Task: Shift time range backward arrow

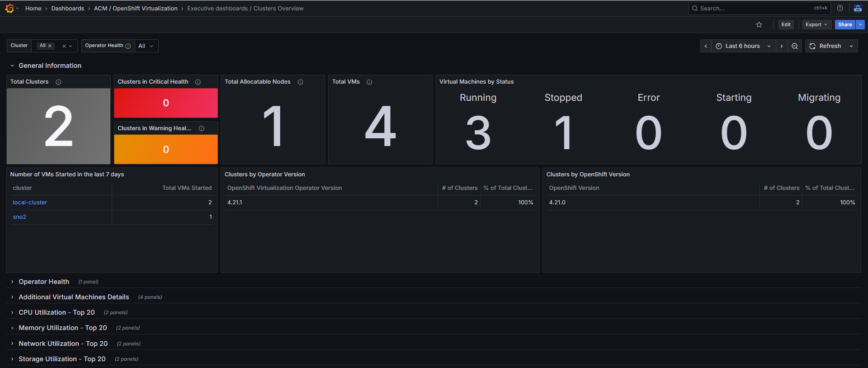Action: 706,46
